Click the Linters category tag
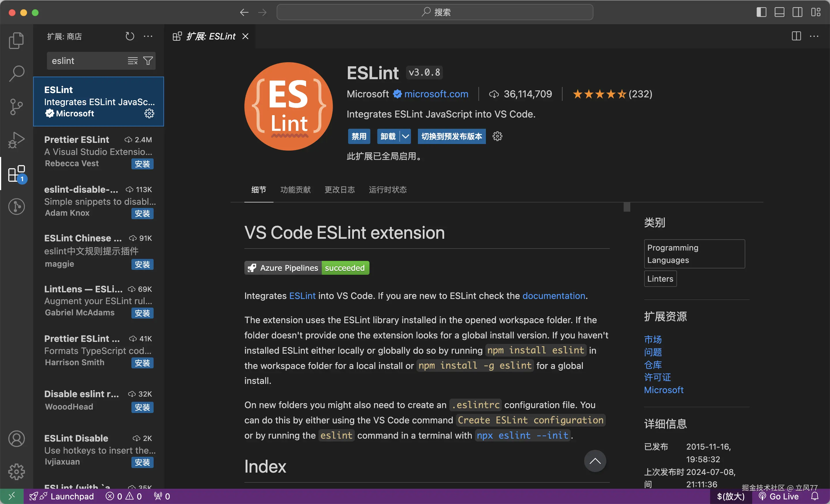830x504 pixels. 660,279
